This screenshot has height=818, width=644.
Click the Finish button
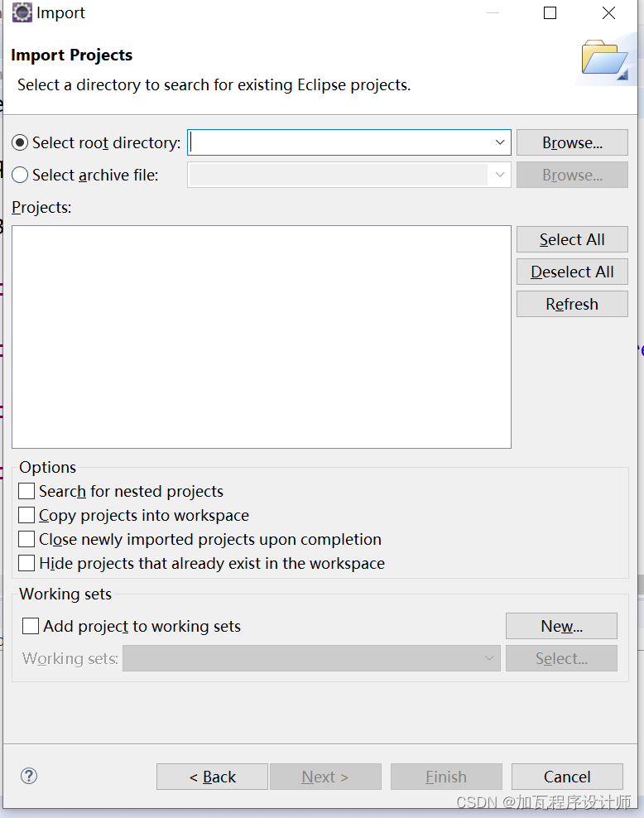[x=446, y=777]
